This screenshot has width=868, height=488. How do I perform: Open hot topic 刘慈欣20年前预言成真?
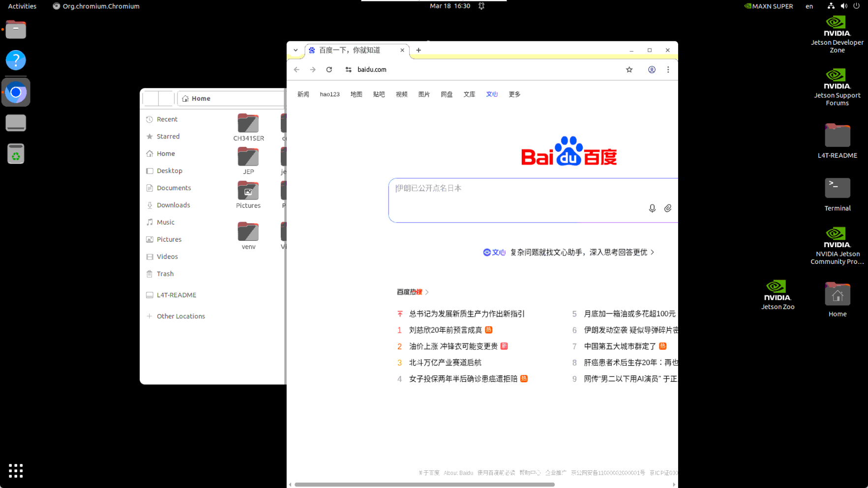[446, 330]
